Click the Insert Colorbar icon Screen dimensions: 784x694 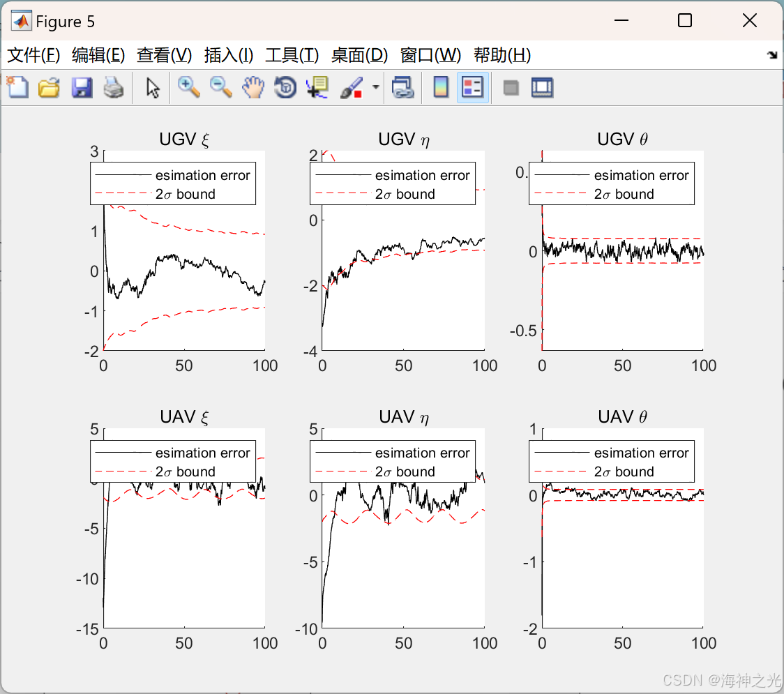(441, 87)
